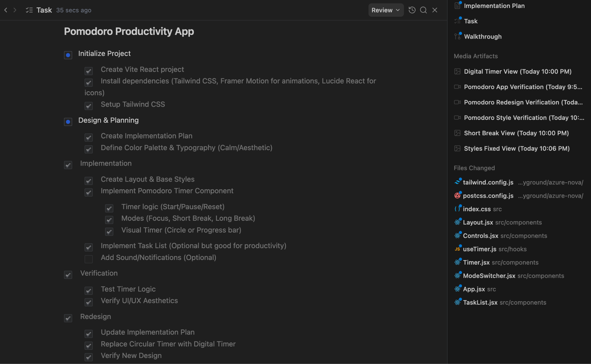
Task: Go forward with right arrow
Action: pos(15,10)
